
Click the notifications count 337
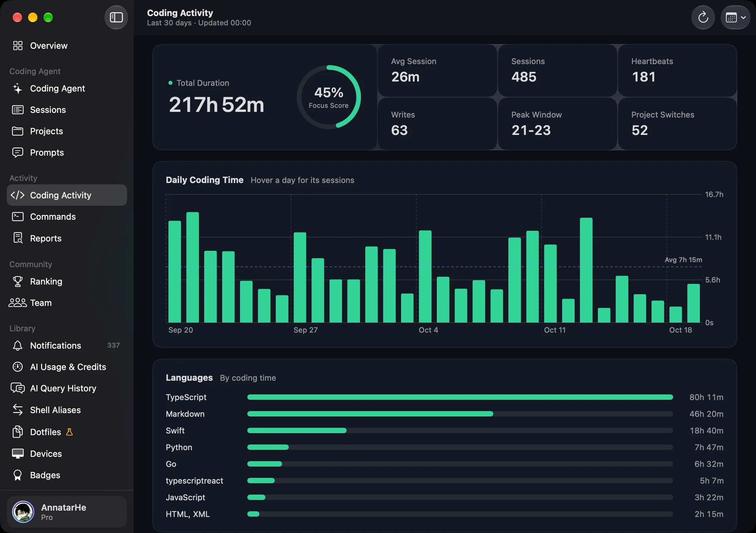[x=113, y=345]
